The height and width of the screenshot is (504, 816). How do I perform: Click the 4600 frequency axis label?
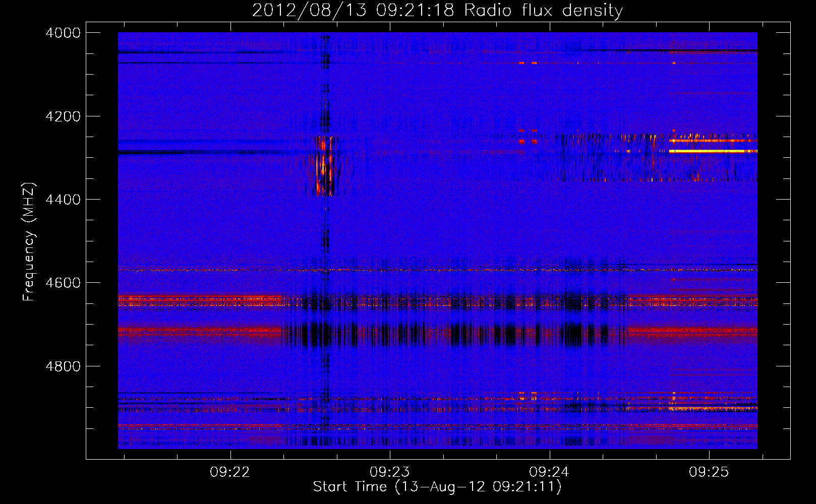point(63,283)
